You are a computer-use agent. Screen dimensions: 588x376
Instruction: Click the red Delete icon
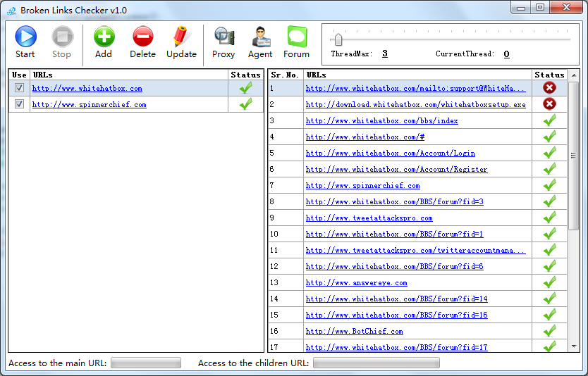[x=142, y=37]
